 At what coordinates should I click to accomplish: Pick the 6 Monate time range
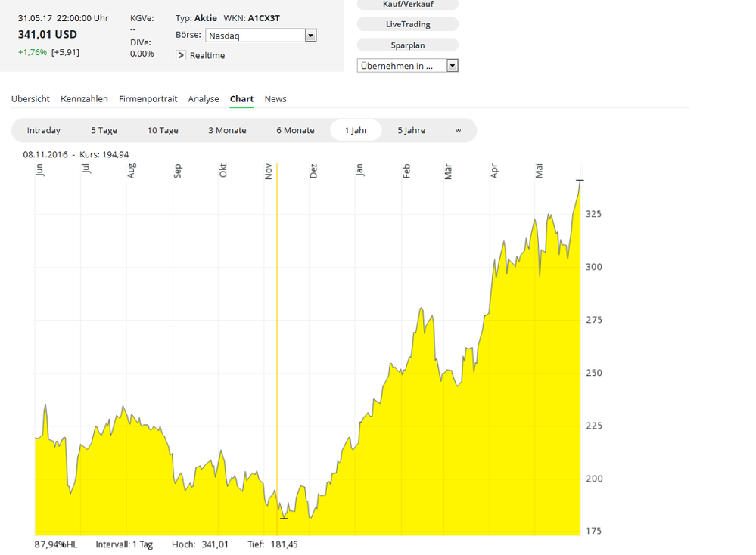295,130
